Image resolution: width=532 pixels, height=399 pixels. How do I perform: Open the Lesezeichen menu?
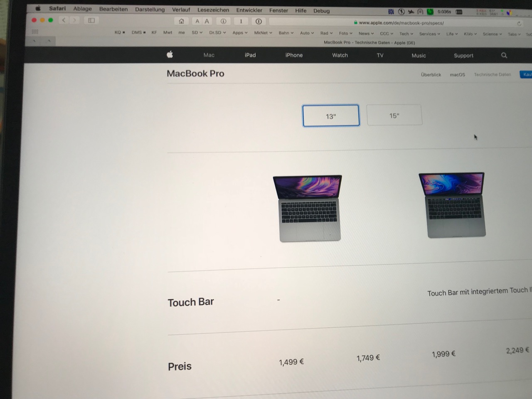[213, 10]
